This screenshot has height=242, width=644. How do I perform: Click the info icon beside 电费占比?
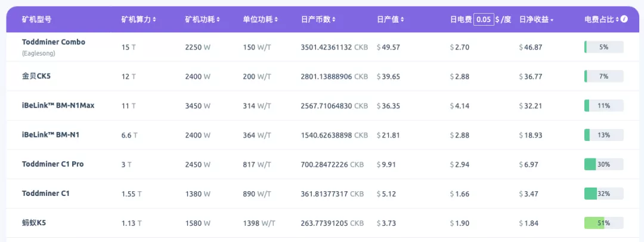tap(624, 19)
